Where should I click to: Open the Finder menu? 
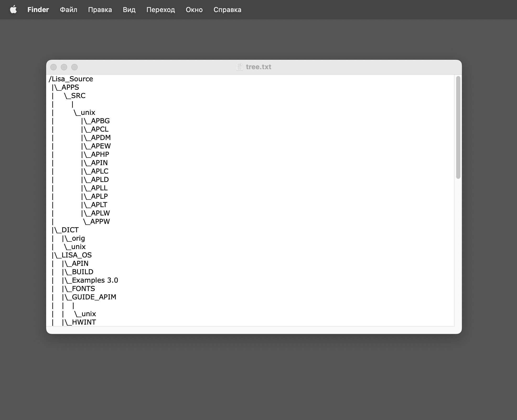[38, 10]
